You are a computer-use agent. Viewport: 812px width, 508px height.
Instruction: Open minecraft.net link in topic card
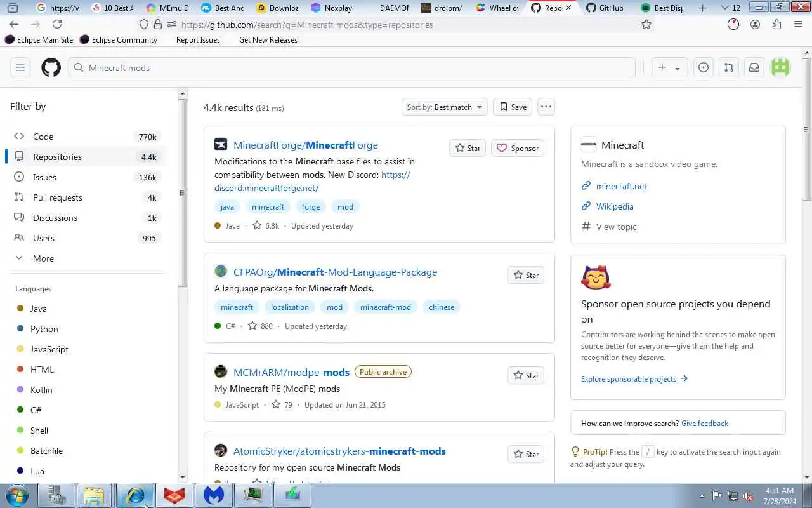tap(622, 186)
